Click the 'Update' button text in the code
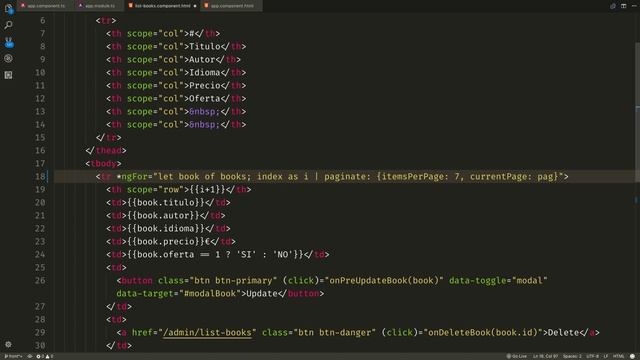640x360 pixels. [x=262, y=293]
